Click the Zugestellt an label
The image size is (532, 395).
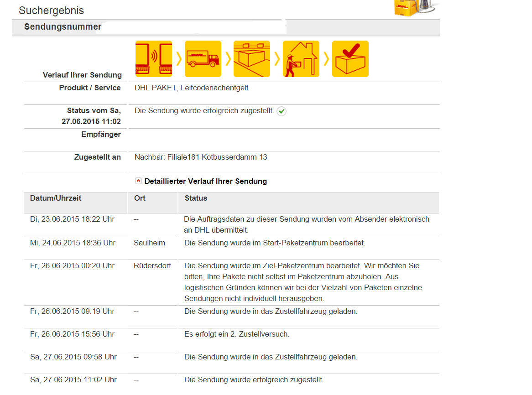(x=97, y=157)
